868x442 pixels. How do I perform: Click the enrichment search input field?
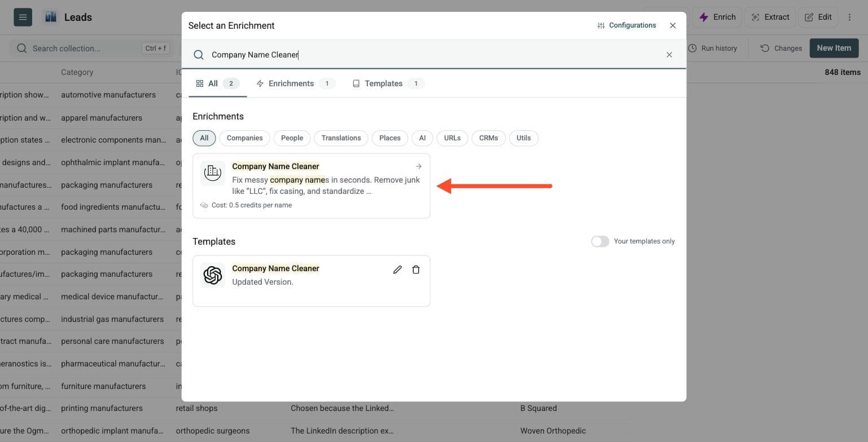[435, 55]
